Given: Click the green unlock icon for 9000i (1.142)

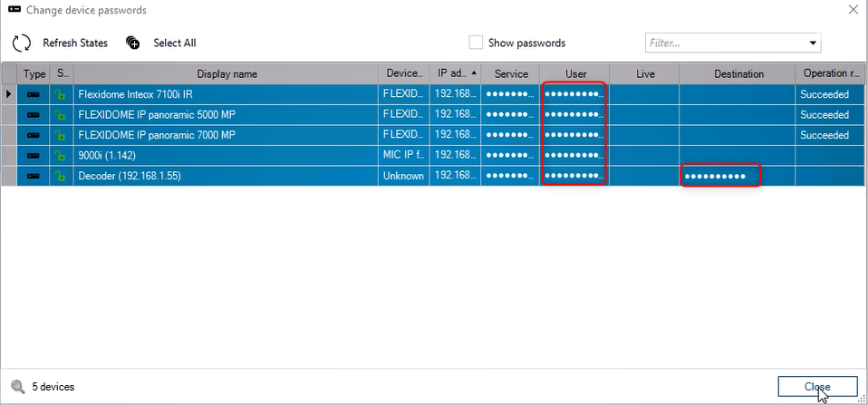Looking at the screenshot, I should (x=60, y=156).
